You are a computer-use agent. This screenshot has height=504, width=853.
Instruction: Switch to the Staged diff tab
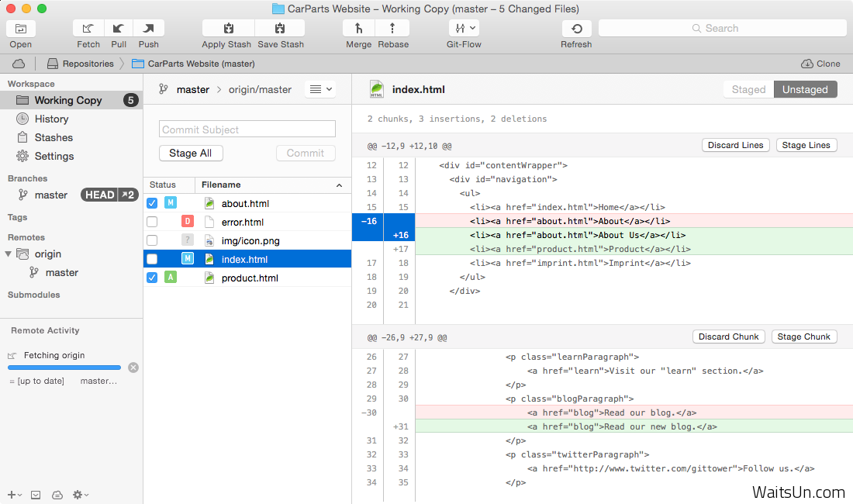point(748,89)
